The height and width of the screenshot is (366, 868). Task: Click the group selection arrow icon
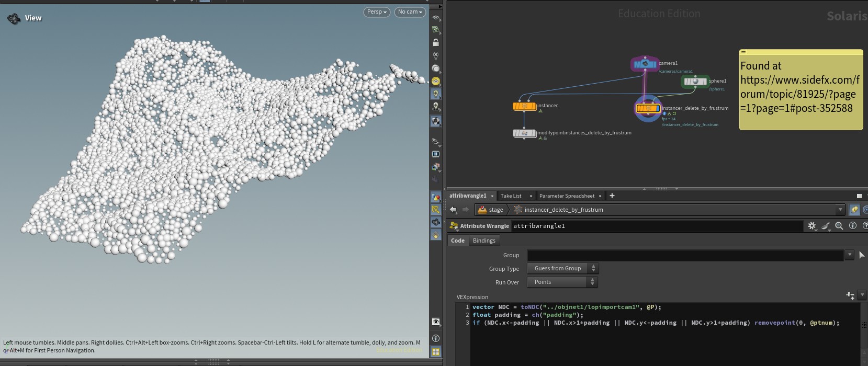861,255
